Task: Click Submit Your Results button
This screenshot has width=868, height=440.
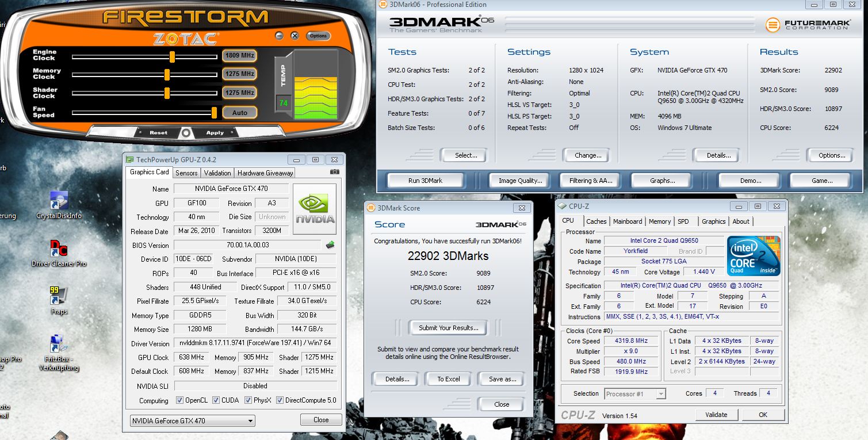Action: click(448, 328)
